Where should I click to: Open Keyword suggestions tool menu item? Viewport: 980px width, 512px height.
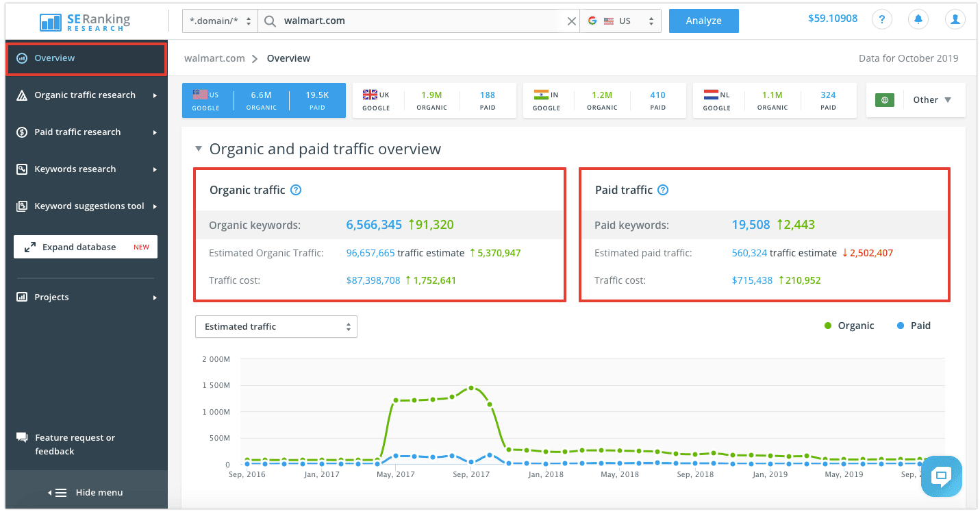click(x=86, y=206)
